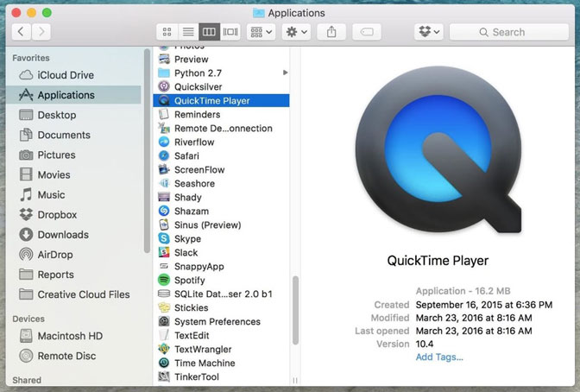This screenshot has width=580, height=392.
Task: Click the Quicksilver app icon
Action: tap(164, 86)
